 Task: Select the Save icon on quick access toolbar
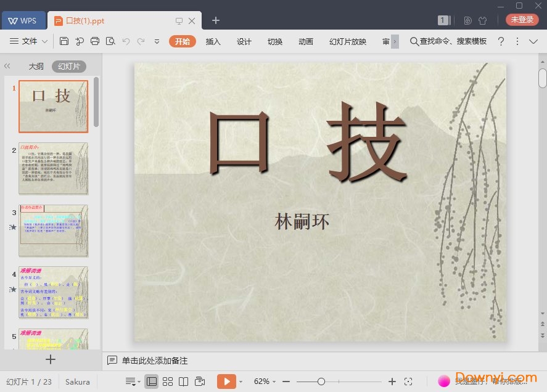click(64, 41)
